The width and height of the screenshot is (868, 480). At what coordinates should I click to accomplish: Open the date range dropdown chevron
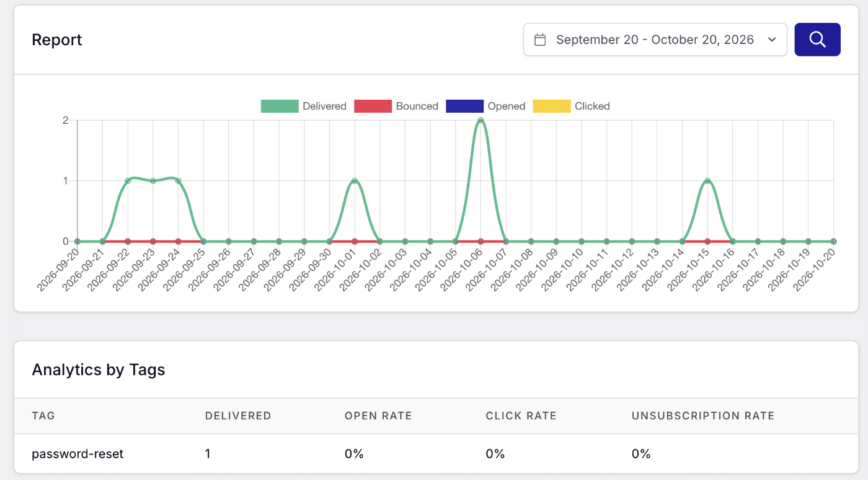pos(772,40)
